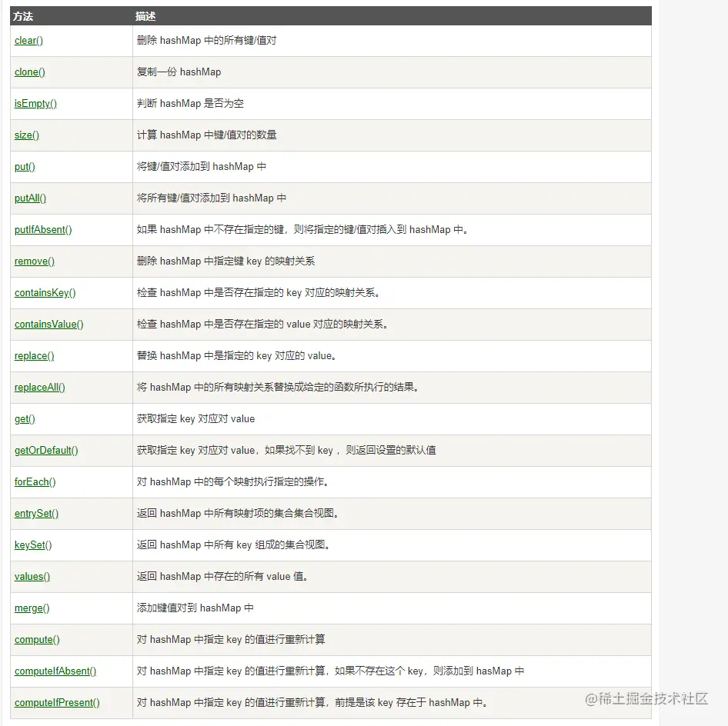This screenshot has width=728, height=726.
Task: Click the text '获取指定 key 对应对 value' in get() row
Action: tap(196, 419)
